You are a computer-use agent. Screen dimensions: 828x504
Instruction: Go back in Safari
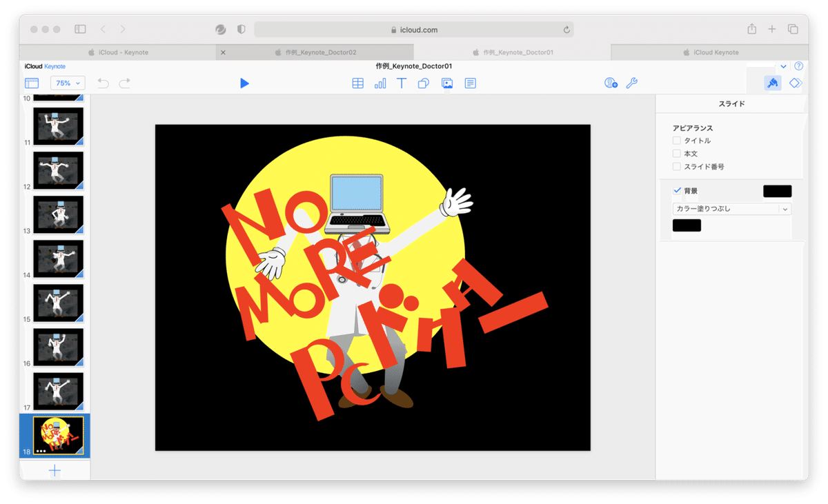point(103,30)
